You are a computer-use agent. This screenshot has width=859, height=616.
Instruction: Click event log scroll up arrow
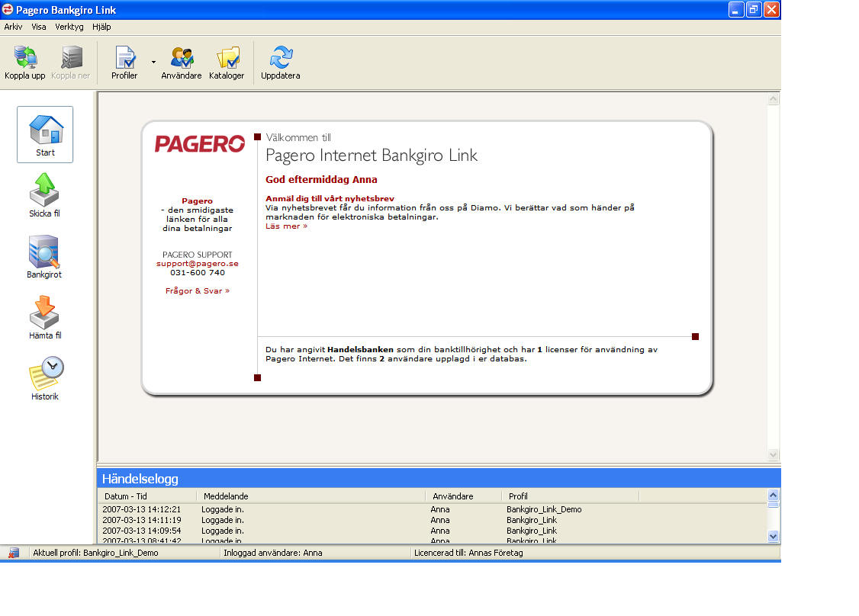click(773, 495)
